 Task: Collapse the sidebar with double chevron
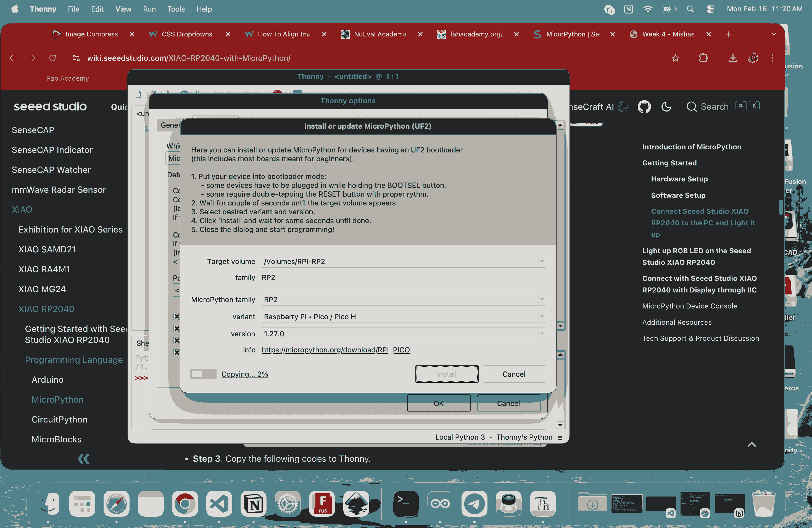point(84,459)
